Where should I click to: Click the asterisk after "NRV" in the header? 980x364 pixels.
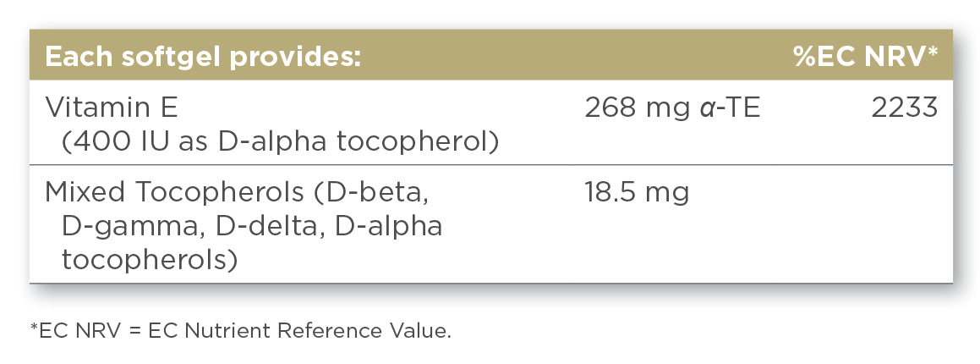tap(933, 52)
